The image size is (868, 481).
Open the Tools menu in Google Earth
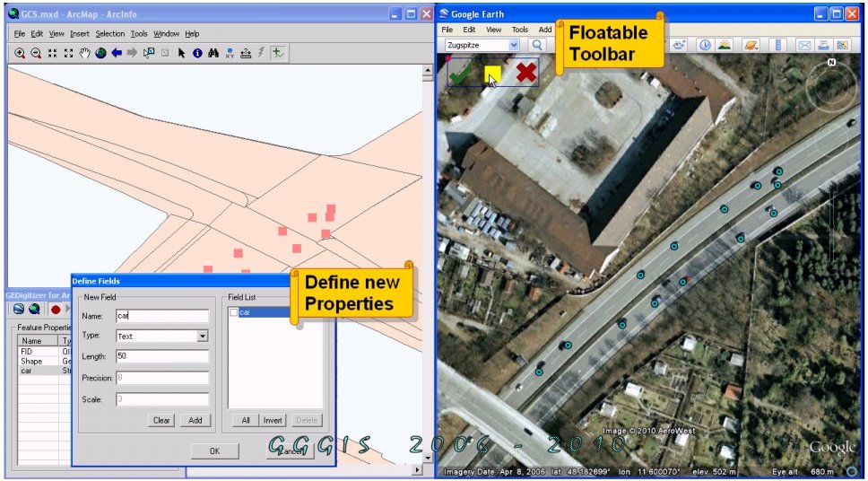(x=520, y=30)
